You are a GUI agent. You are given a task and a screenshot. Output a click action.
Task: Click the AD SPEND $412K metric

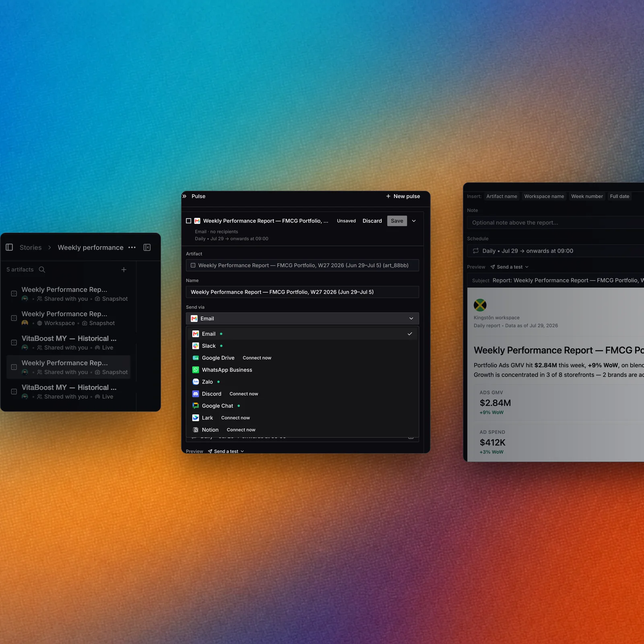click(492, 442)
